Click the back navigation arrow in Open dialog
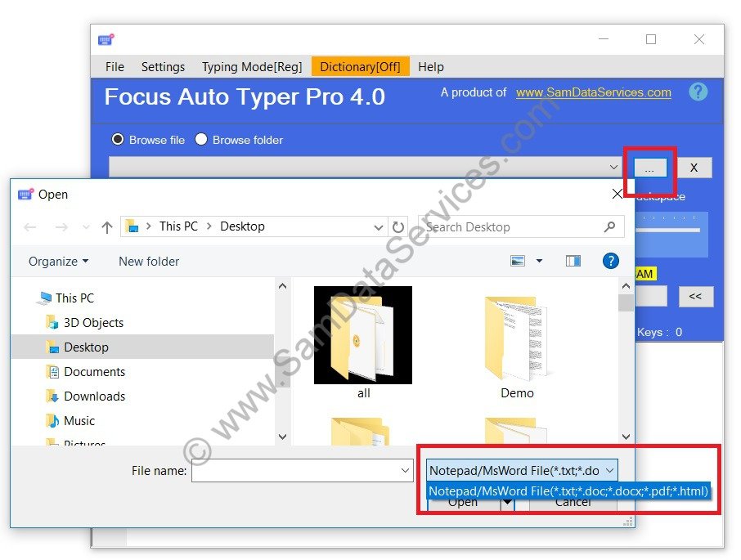The height and width of the screenshot is (560, 741). tap(30, 226)
